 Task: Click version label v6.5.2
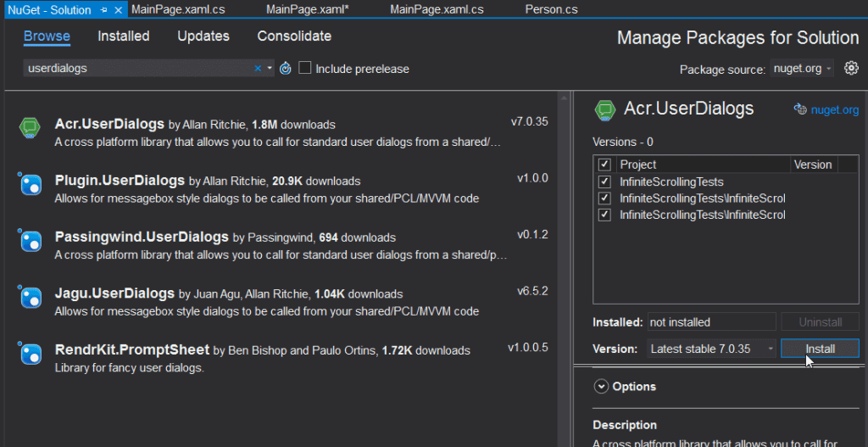pyautogui.click(x=532, y=291)
